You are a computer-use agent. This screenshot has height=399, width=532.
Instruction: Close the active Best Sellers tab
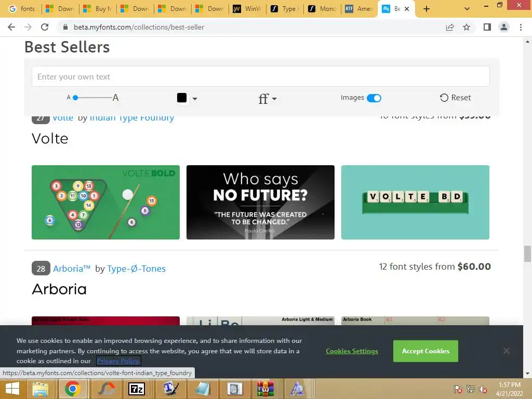407,9
